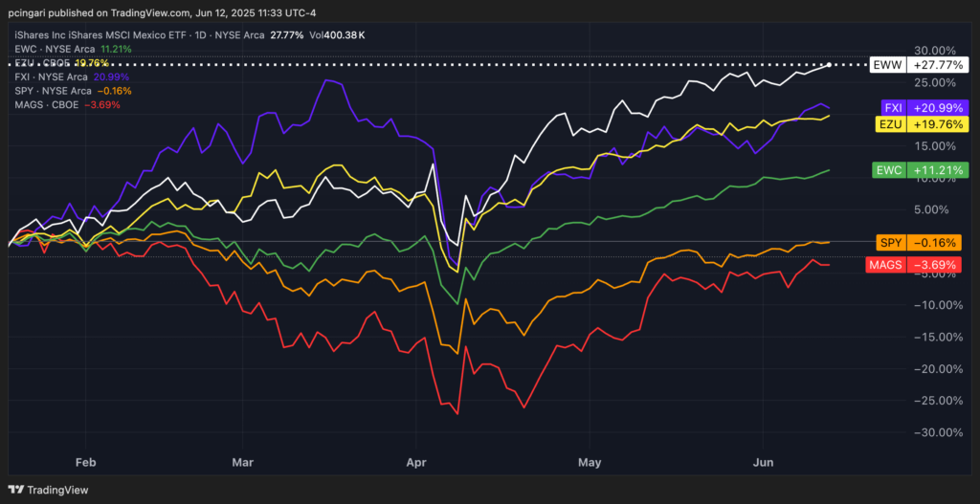Select the FXI +20.99% price label

(924, 107)
